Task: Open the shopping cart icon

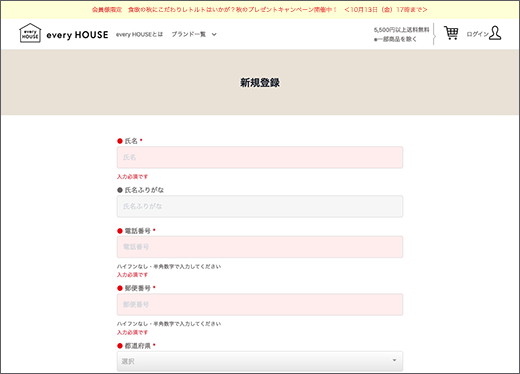Action: click(451, 33)
